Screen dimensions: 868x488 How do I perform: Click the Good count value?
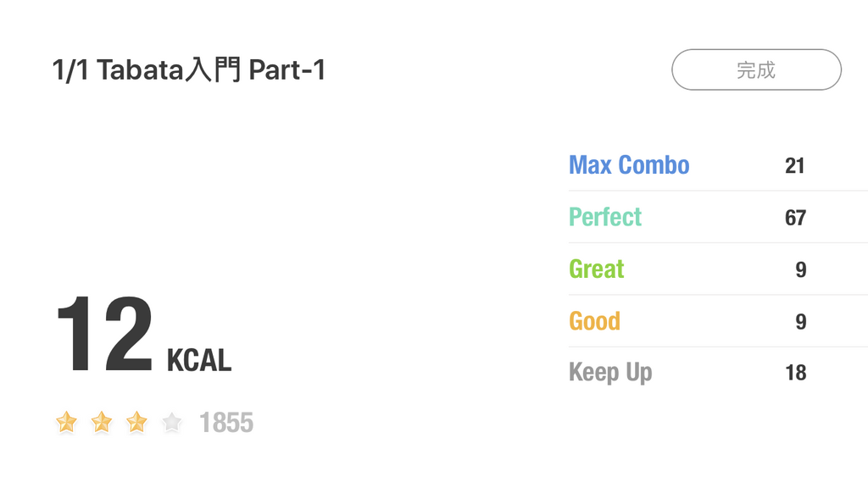(x=800, y=322)
